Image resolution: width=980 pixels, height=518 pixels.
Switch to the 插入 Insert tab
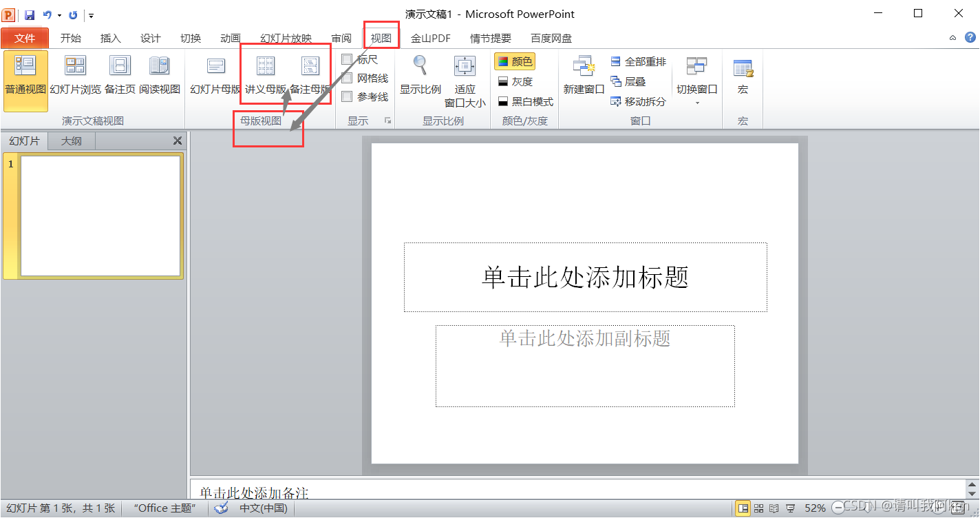click(110, 38)
